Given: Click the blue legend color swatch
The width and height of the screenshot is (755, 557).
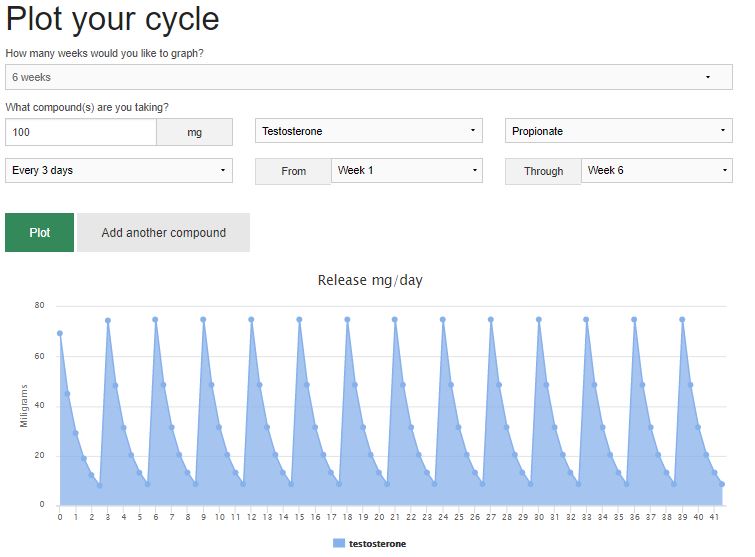Looking at the screenshot, I should point(339,543).
